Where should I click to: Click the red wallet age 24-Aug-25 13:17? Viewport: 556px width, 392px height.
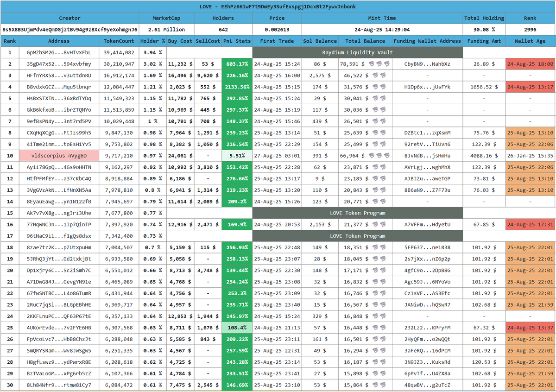(x=530, y=87)
